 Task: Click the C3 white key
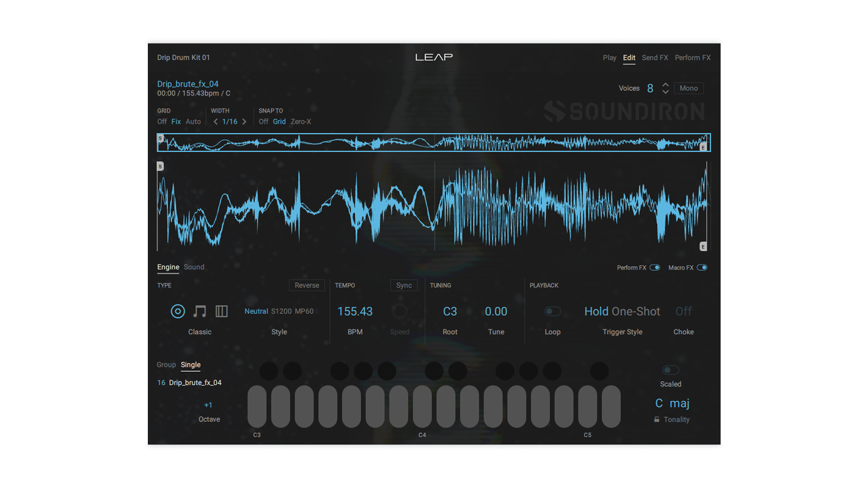(257, 406)
